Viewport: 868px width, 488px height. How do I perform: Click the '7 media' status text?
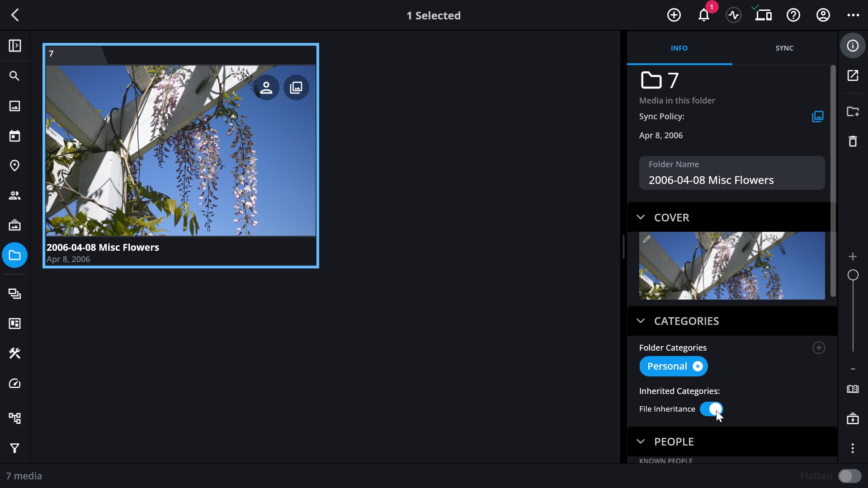pos(24,476)
